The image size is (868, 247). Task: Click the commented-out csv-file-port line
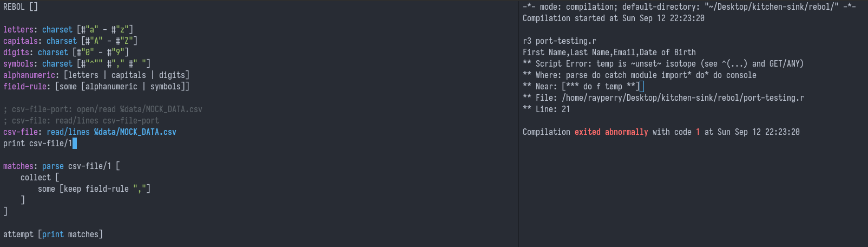click(102, 109)
